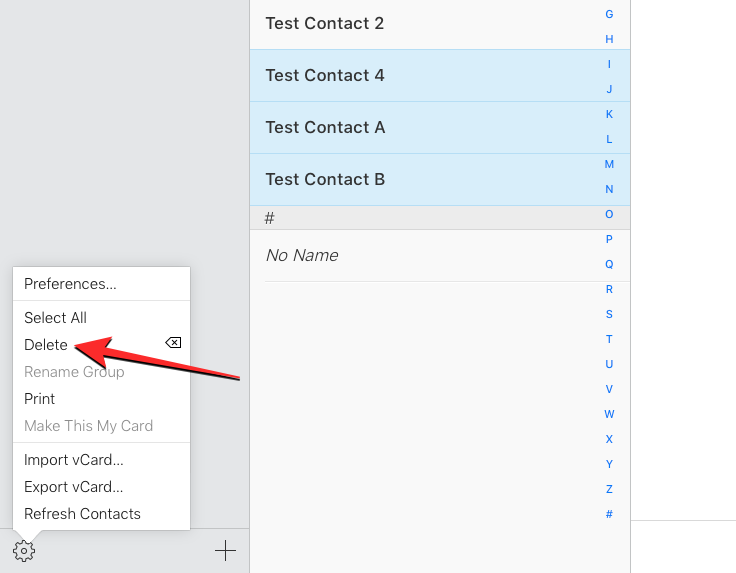Jump to letter M in index
This screenshot has height=573, width=736.
(609, 164)
